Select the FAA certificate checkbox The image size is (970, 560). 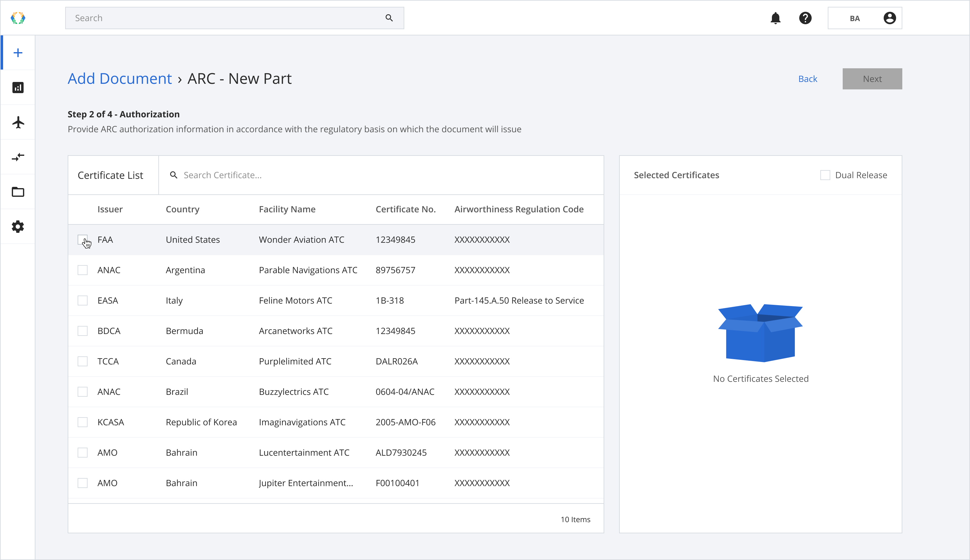tap(83, 239)
